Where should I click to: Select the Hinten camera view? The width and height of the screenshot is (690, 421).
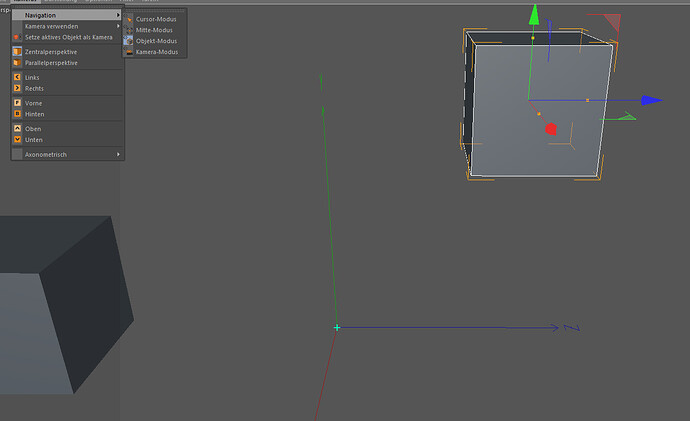point(66,114)
